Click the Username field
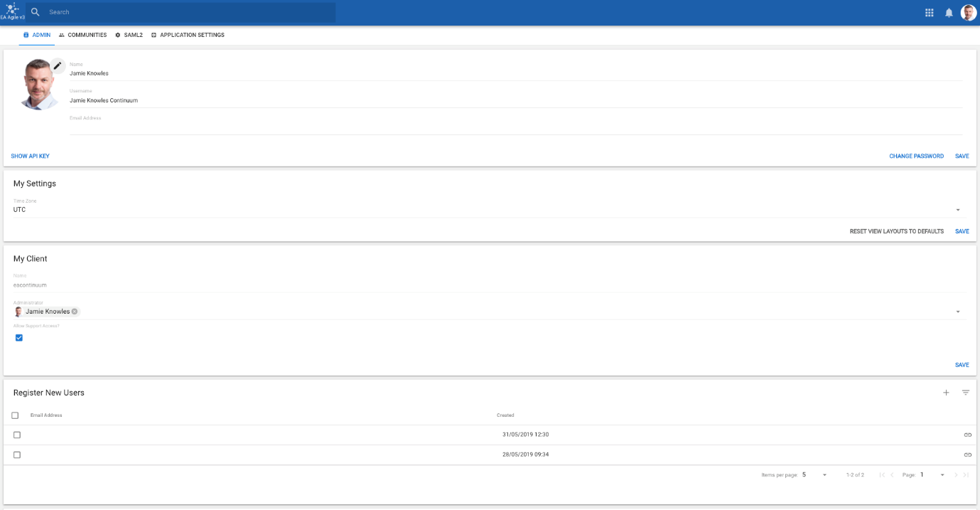 point(516,100)
